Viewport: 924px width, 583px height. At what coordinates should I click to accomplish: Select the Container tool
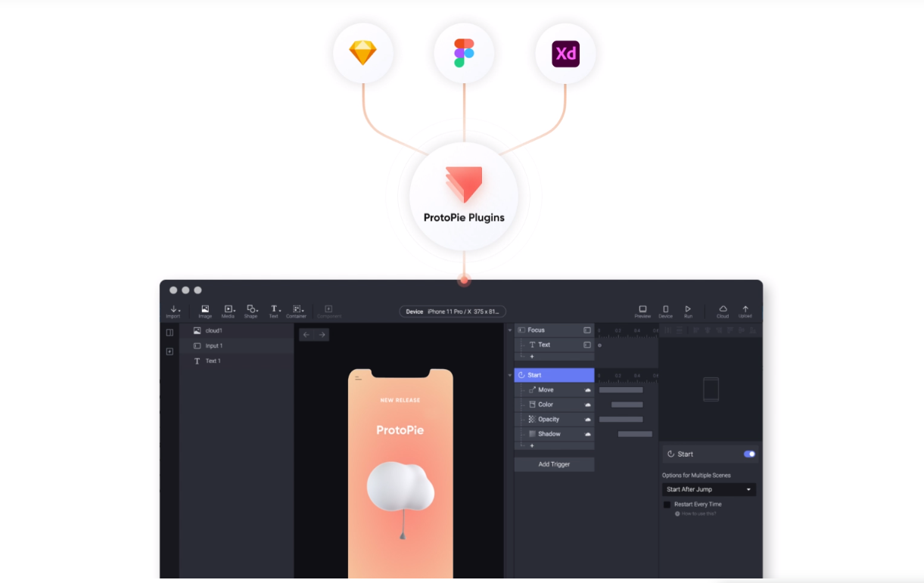coord(297,312)
